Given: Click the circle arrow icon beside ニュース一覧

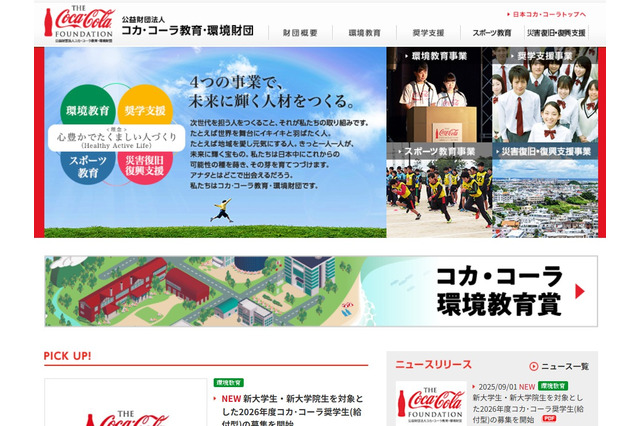Looking at the screenshot, I should click(533, 366).
